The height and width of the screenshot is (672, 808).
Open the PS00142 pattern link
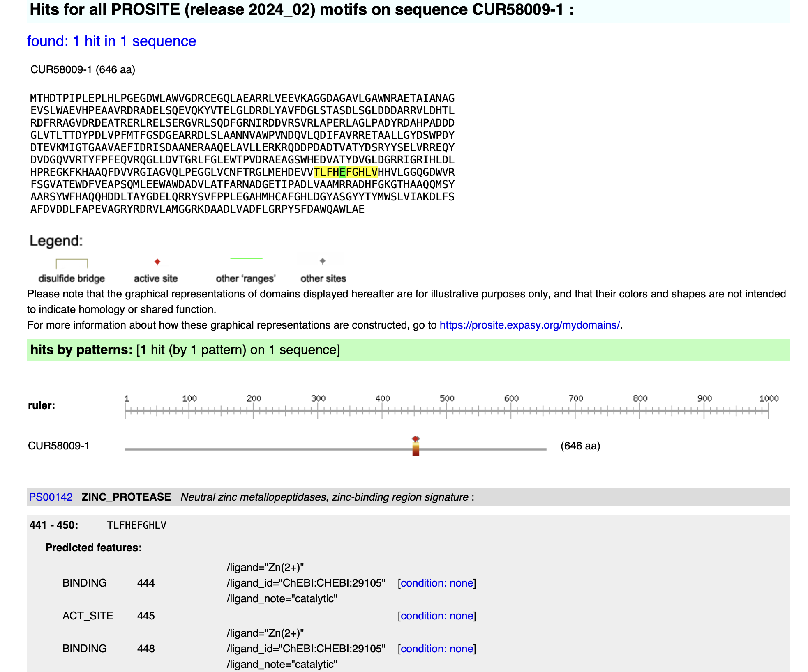[x=51, y=497]
